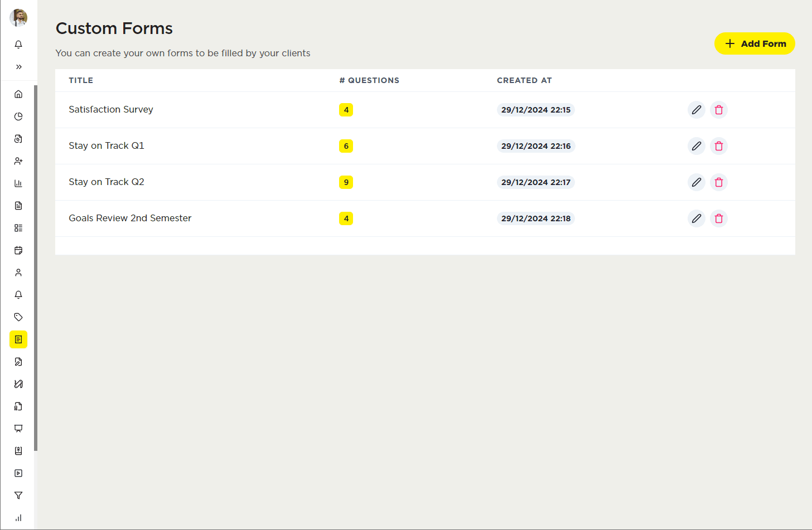Open the bar chart sidebar icon

tap(18, 183)
